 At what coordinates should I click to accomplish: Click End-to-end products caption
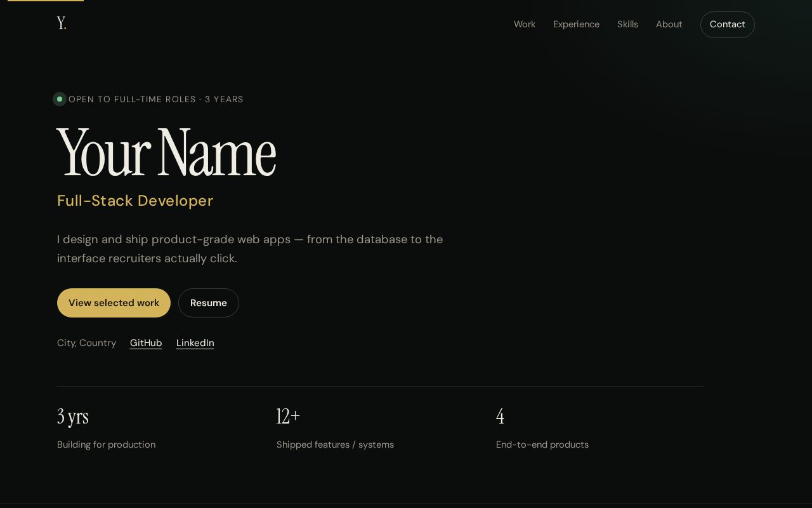point(542,444)
